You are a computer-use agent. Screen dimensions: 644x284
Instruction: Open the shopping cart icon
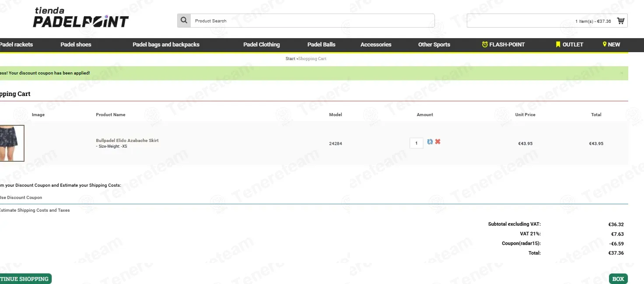620,21
